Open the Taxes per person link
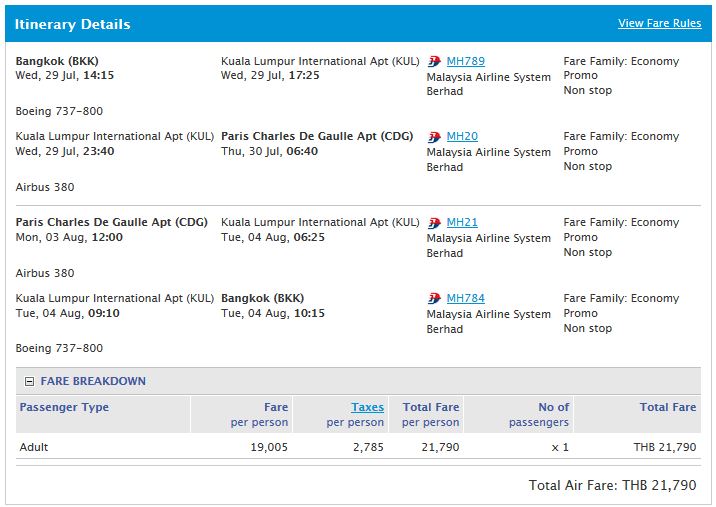The width and height of the screenshot is (716, 507). (367, 407)
